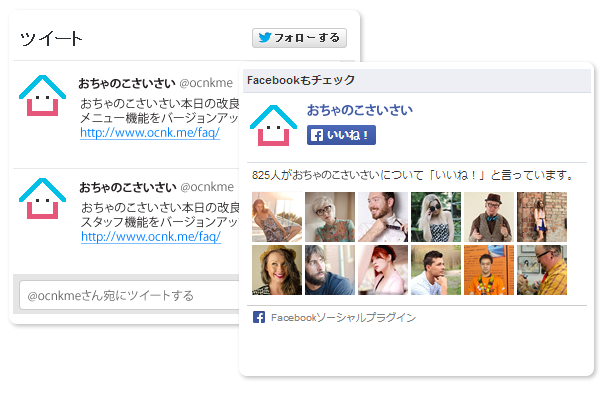Select the photo of bearded man smiling with tie

tap(383, 217)
